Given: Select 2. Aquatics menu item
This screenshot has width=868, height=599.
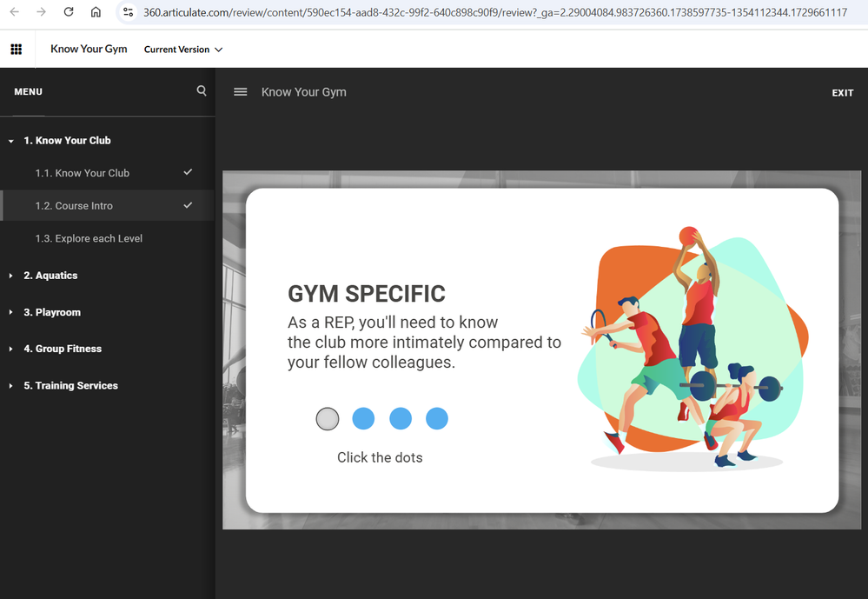Looking at the screenshot, I should coord(50,276).
